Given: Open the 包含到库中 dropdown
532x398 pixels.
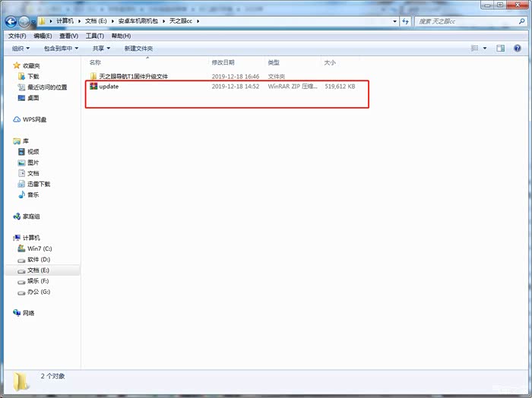Looking at the screenshot, I should [x=61, y=49].
